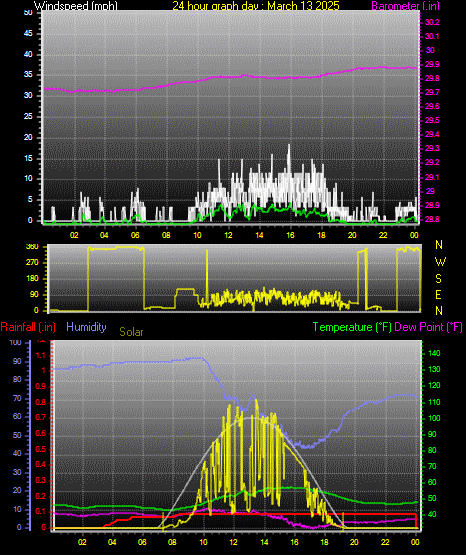
Task: Click the Barometer (.in) legend label
Action: pyautogui.click(x=405, y=5)
